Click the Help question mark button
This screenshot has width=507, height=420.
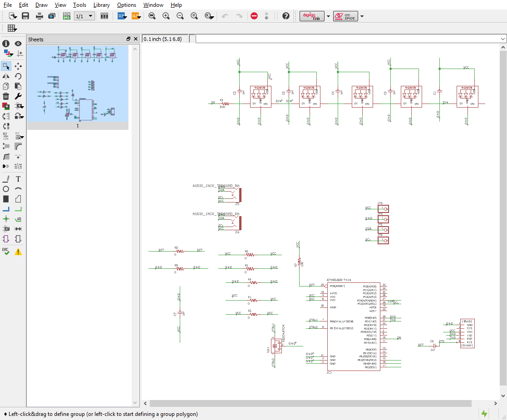point(286,16)
